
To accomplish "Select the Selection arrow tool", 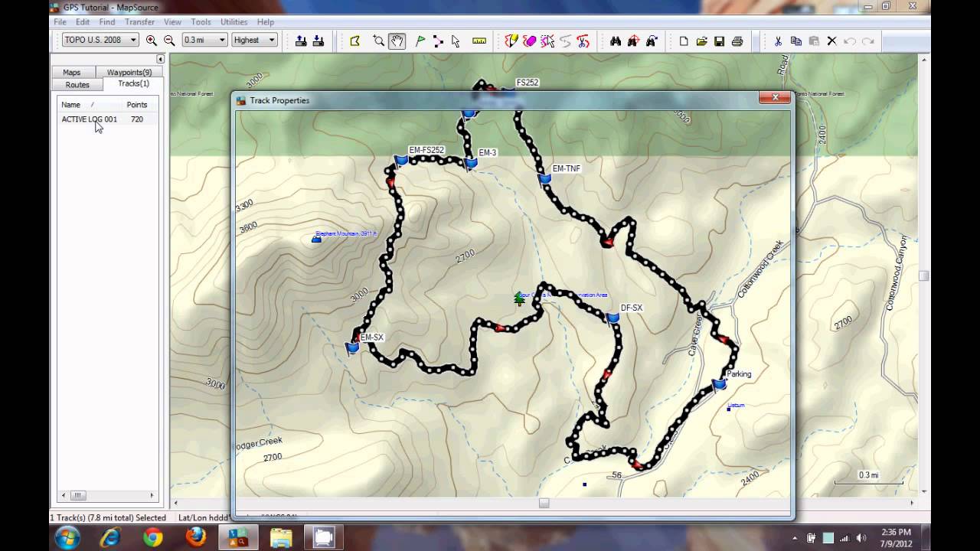I will (456, 41).
